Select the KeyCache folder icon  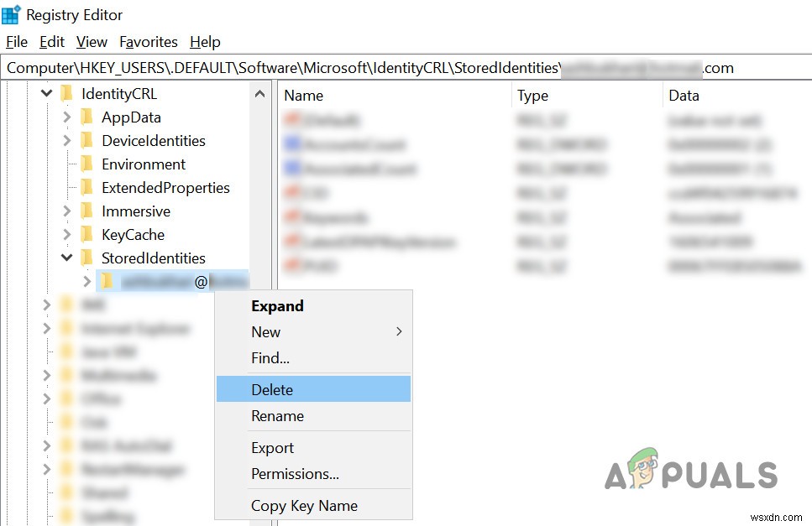tap(87, 235)
